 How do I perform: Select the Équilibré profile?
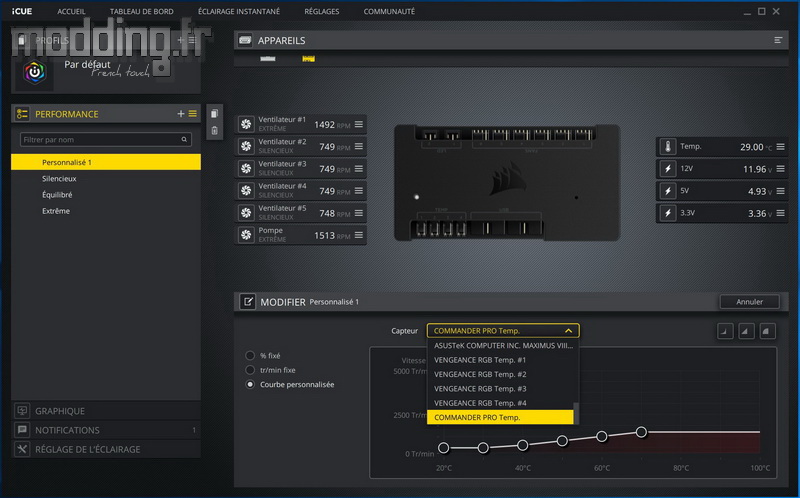pos(106,194)
